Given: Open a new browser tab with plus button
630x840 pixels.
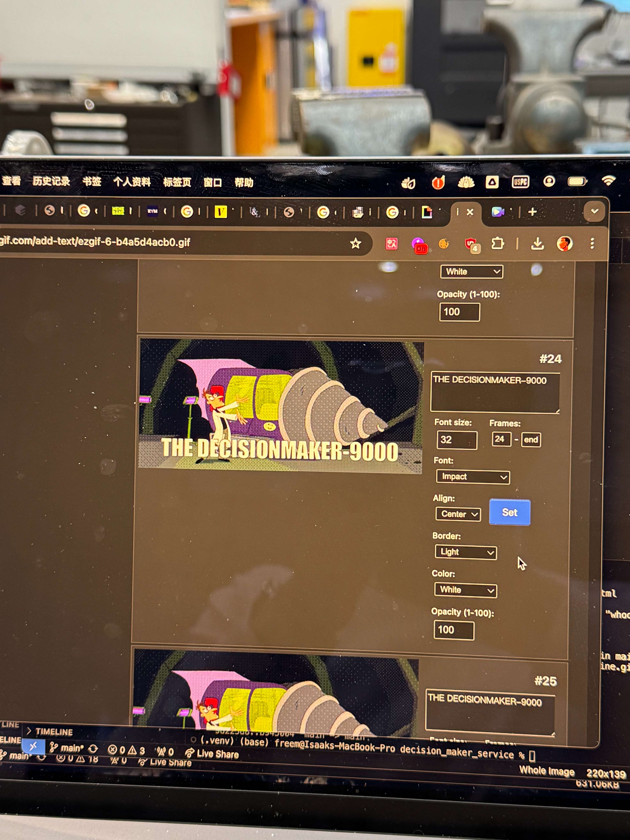Looking at the screenshot, I should tap(532, 211).
